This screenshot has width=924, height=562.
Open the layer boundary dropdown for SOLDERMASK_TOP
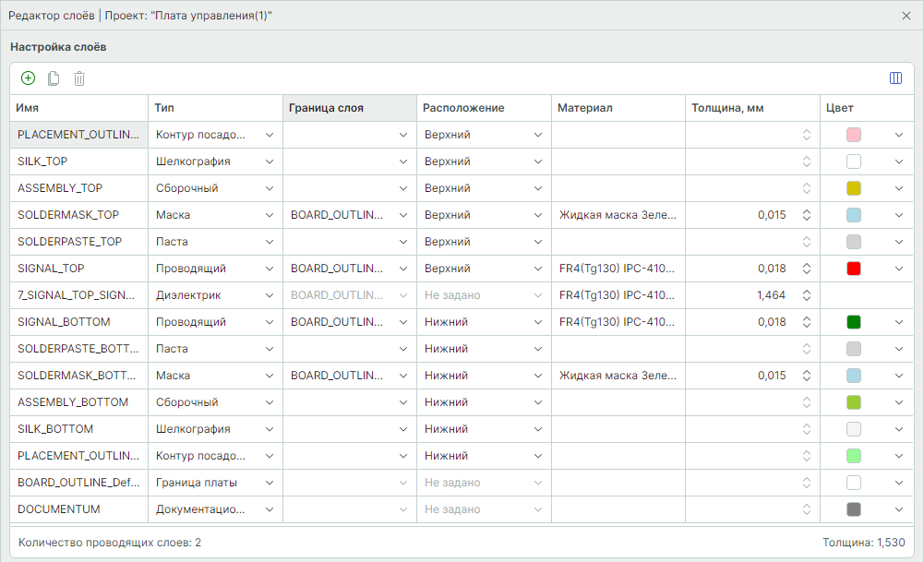403,215
